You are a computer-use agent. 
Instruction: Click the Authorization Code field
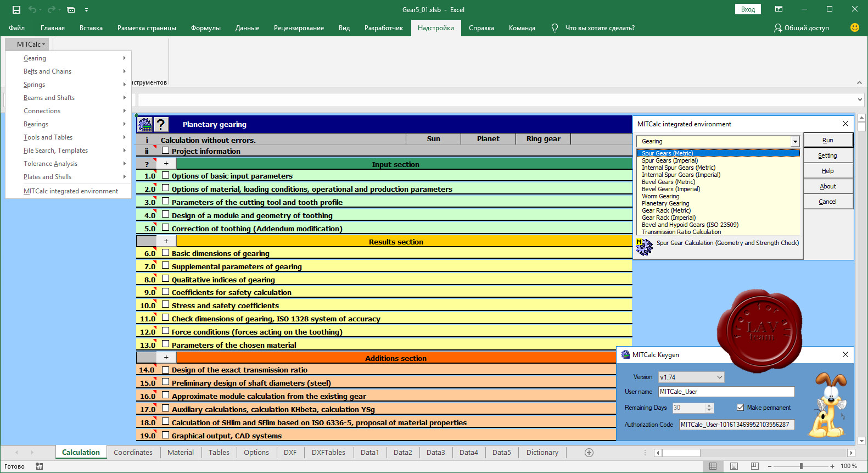pyautogui.click(x=737, y=425)
